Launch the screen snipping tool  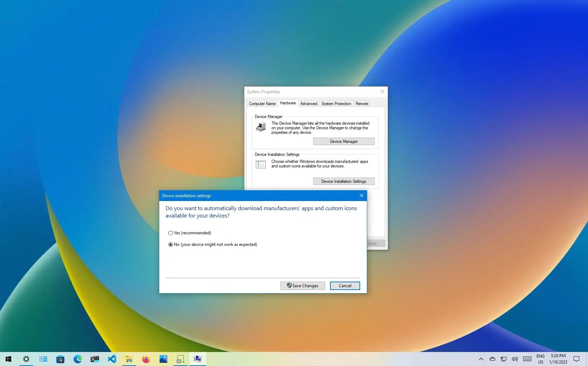tap(180, 359)
